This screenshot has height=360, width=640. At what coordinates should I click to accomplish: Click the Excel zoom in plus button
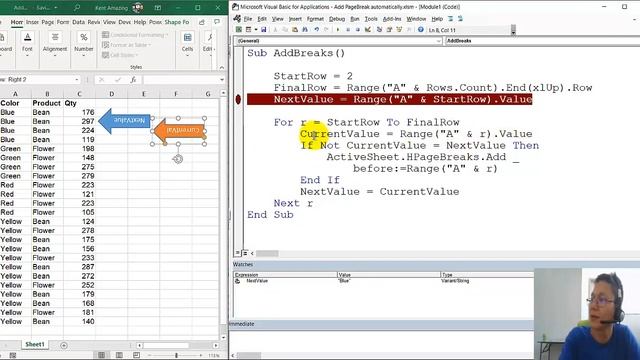(x=201, y=355)
